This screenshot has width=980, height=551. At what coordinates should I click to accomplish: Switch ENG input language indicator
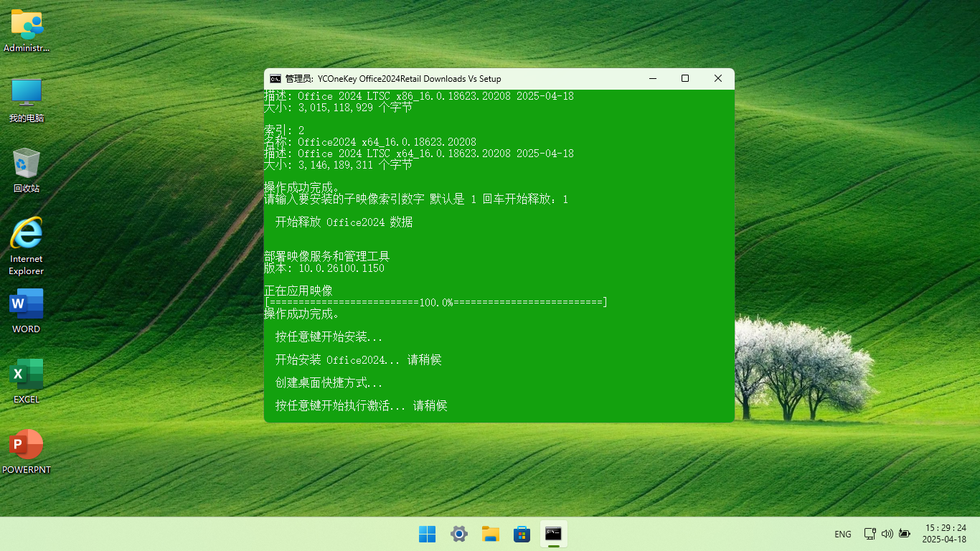[x=843, y=534]
